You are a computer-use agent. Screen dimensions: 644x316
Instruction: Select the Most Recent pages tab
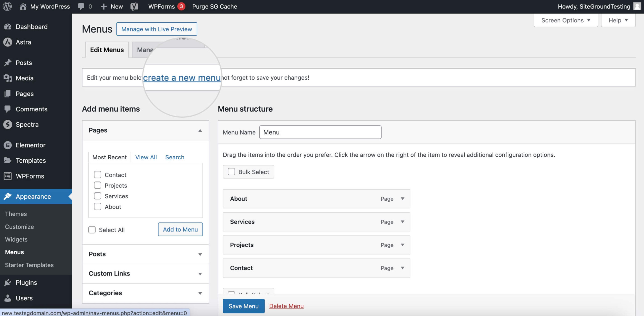109,157
